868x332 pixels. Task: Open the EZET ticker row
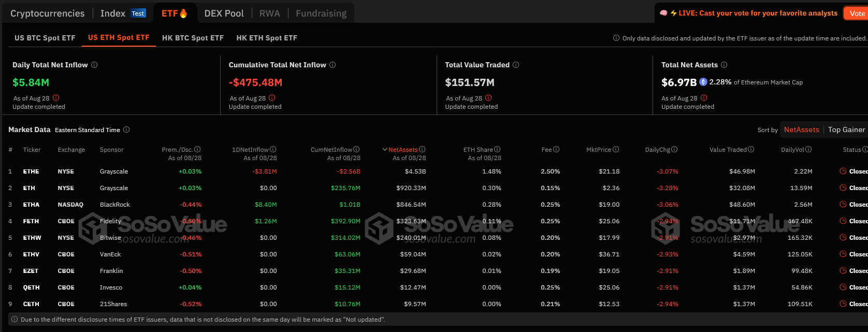pos(31,271)
